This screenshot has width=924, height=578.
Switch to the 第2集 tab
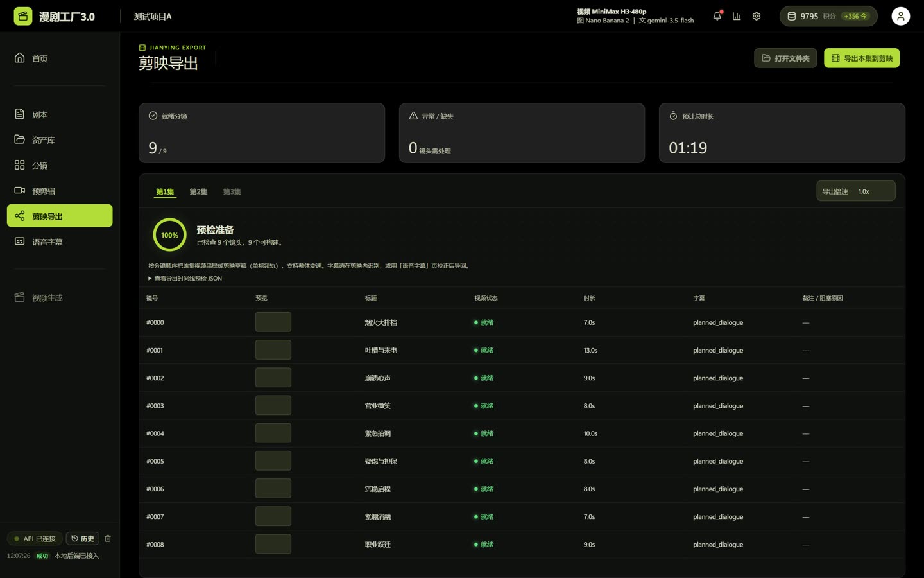click(x=198, y=192)
